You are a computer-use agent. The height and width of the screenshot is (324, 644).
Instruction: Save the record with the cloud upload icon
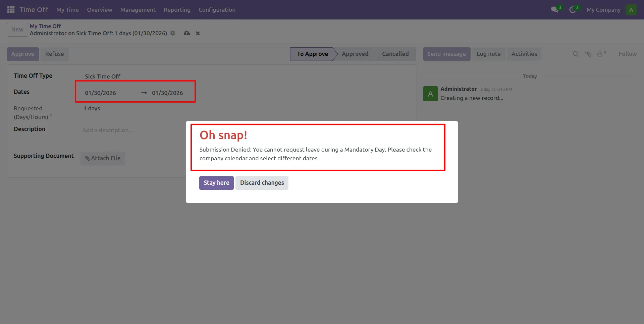pos(186,33)
